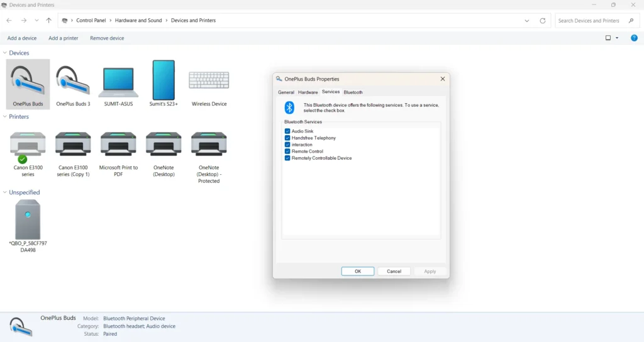Image resolution: width=644 pixels, height=342 pixels.
Task: Select Canon E3100 series (Copy 1) printer
Action: tap(73, 154)
